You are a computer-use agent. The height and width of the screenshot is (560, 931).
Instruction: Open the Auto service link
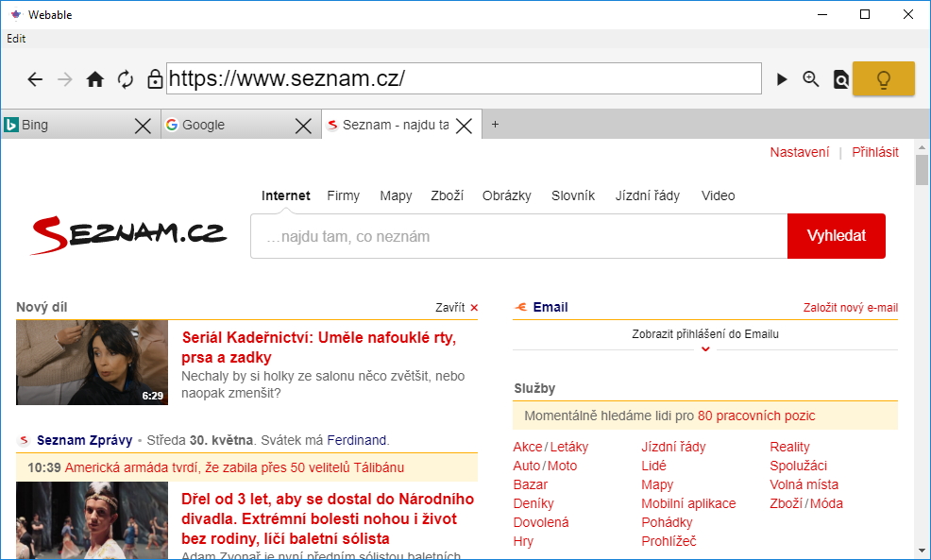(527, 466)
